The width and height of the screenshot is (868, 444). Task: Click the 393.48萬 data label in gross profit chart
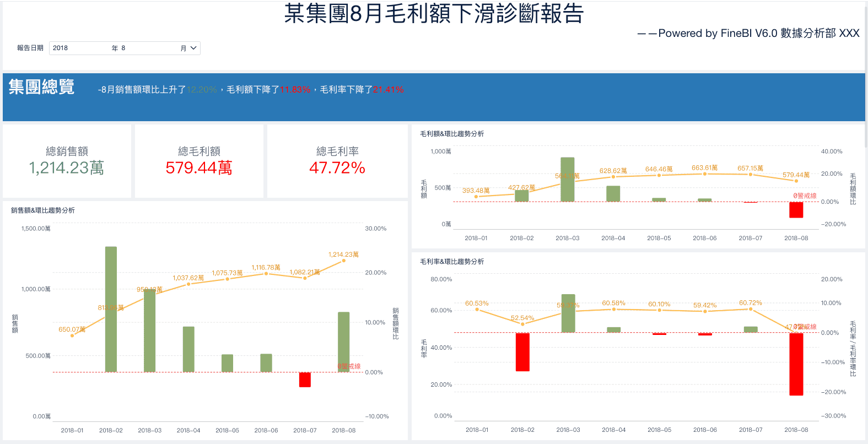(476, 191)
